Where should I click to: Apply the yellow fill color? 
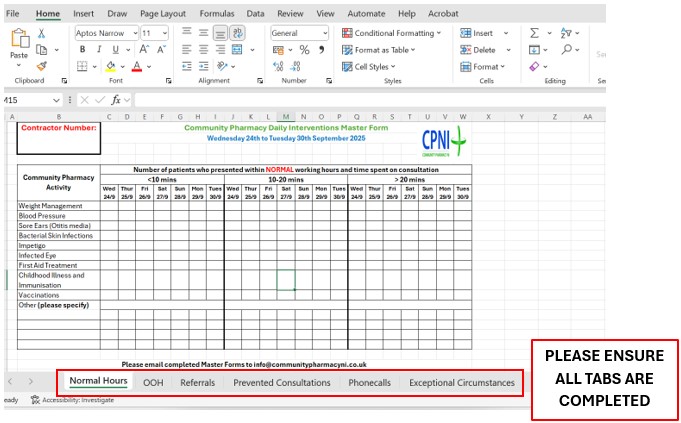point(111,66)
